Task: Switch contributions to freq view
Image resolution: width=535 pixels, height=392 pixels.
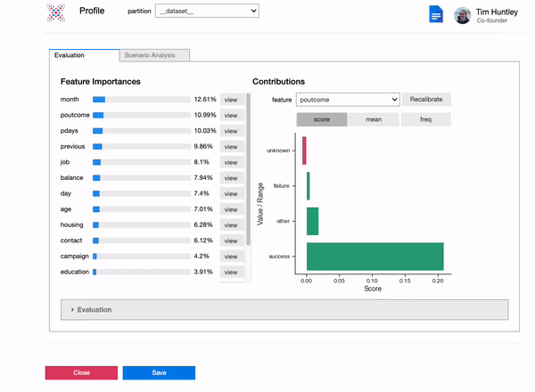Action: (x=425, y=119)
